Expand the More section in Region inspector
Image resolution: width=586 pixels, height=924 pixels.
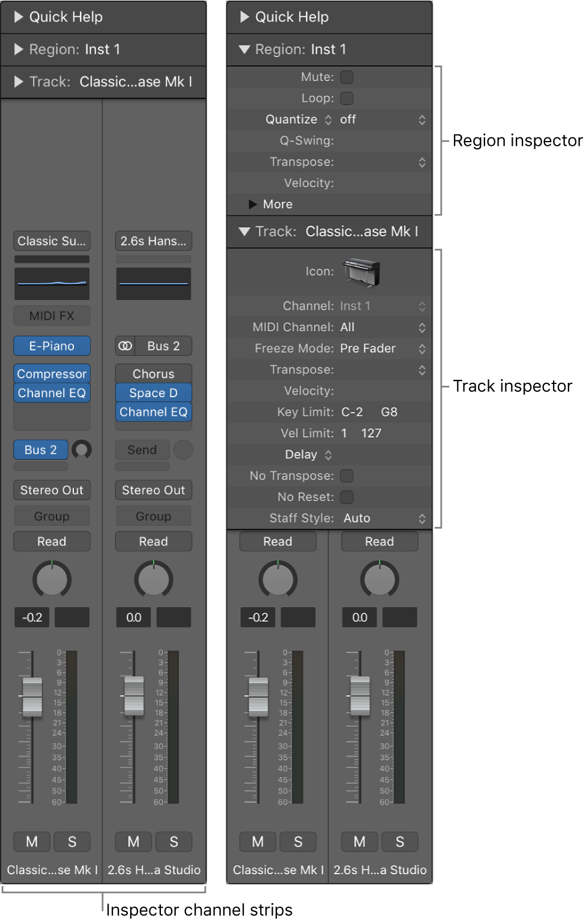tap(253, 205)
